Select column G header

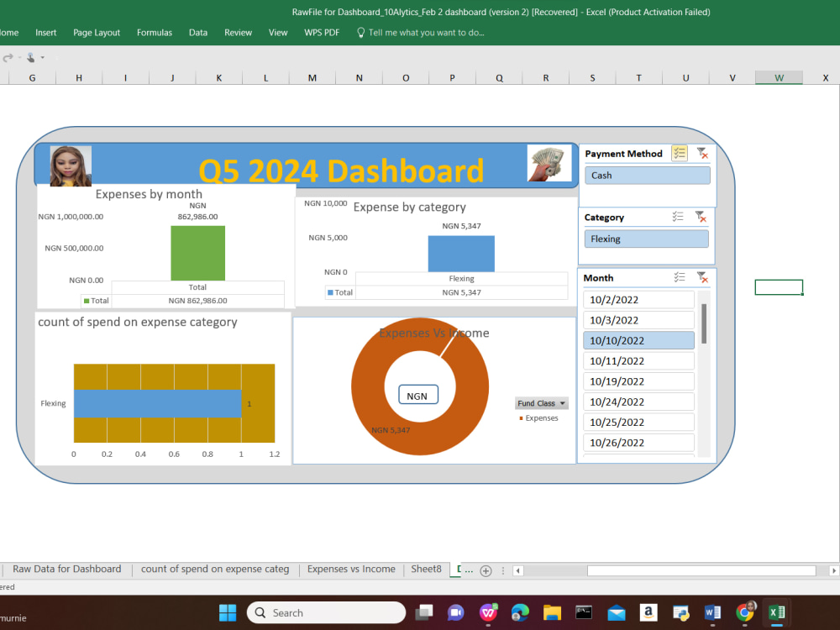(32, 77)
